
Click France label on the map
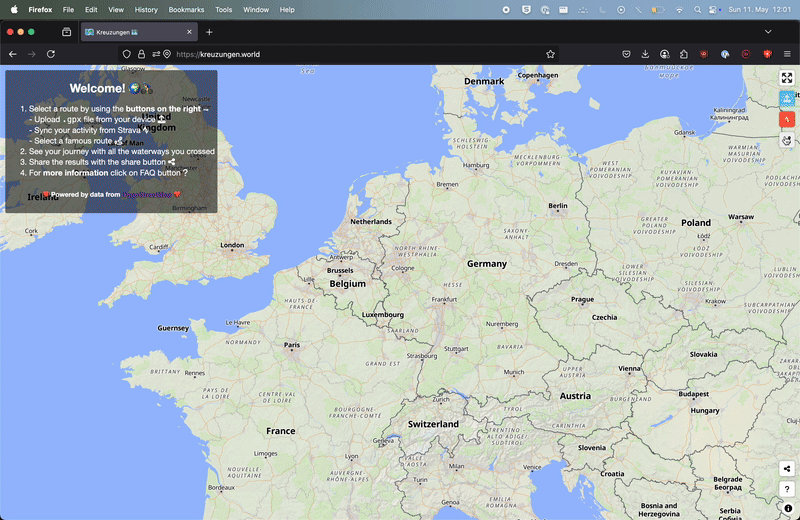click(281, 431)
